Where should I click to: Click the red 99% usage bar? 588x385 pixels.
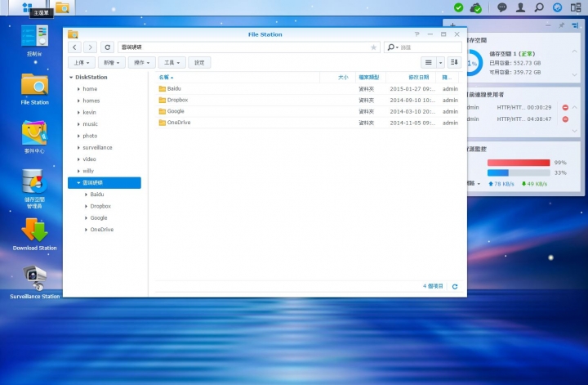click(519, 163)
